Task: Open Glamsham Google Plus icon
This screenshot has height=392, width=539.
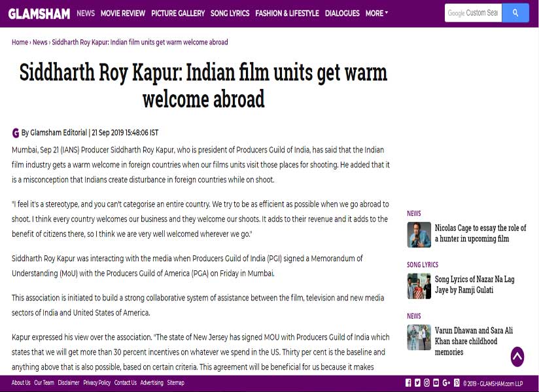Action: tap(447, 383)
